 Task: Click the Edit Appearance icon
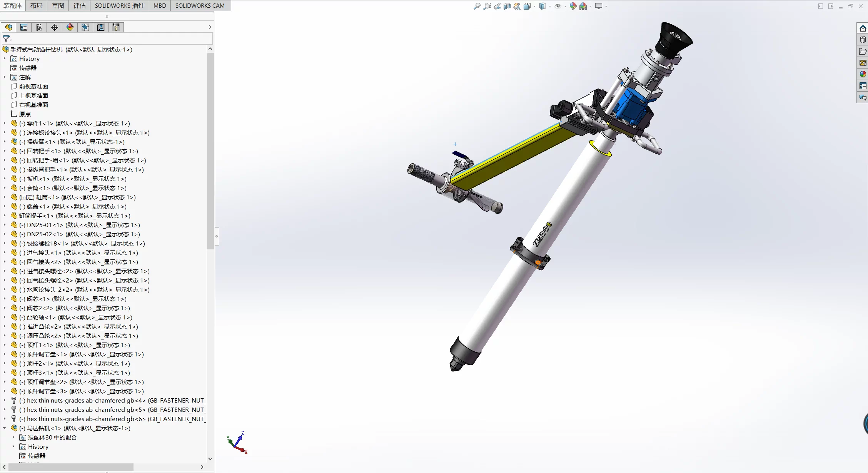573,6
